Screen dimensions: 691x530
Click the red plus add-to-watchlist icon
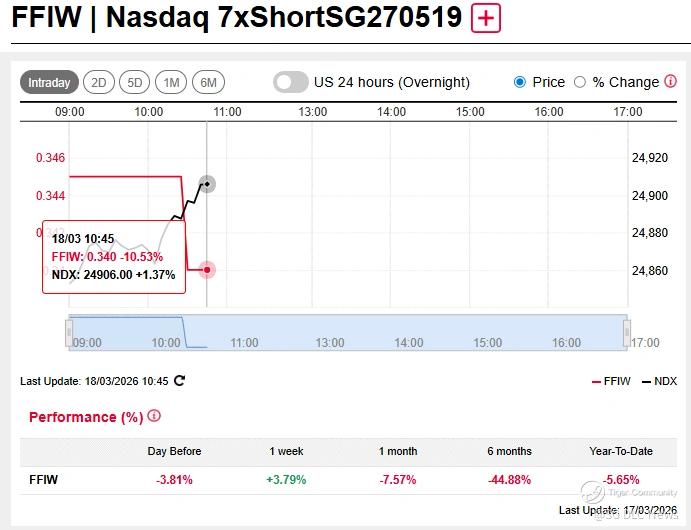pos(486,18)
